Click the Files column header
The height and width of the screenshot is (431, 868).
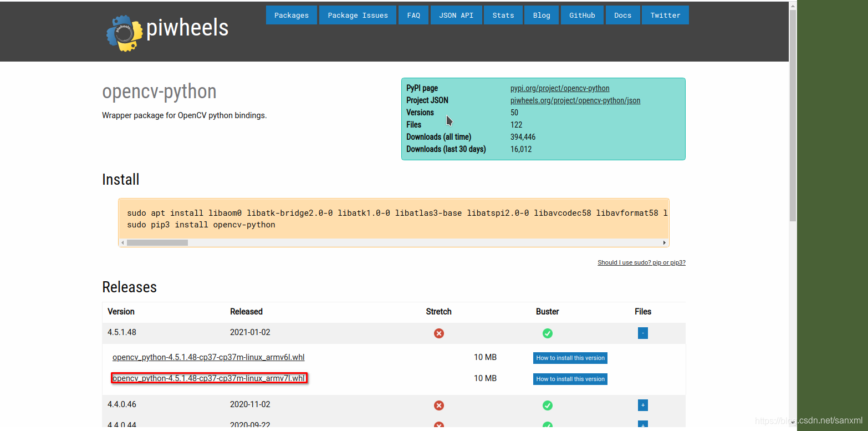click(643, 312)
